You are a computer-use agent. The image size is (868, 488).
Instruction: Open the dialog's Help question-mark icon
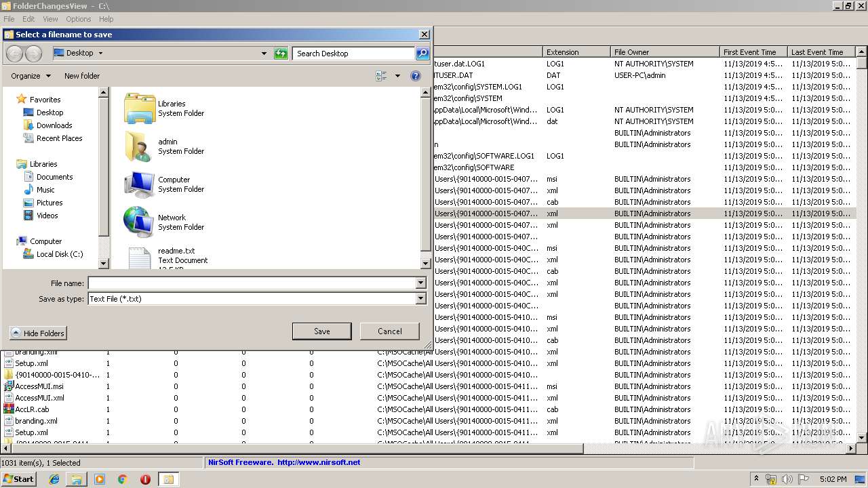(416, 76)
